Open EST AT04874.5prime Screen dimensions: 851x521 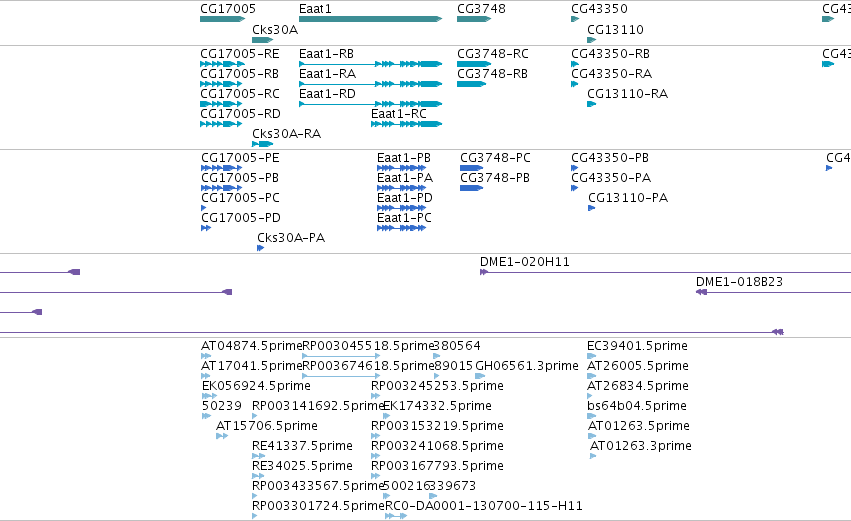point(251,346)
